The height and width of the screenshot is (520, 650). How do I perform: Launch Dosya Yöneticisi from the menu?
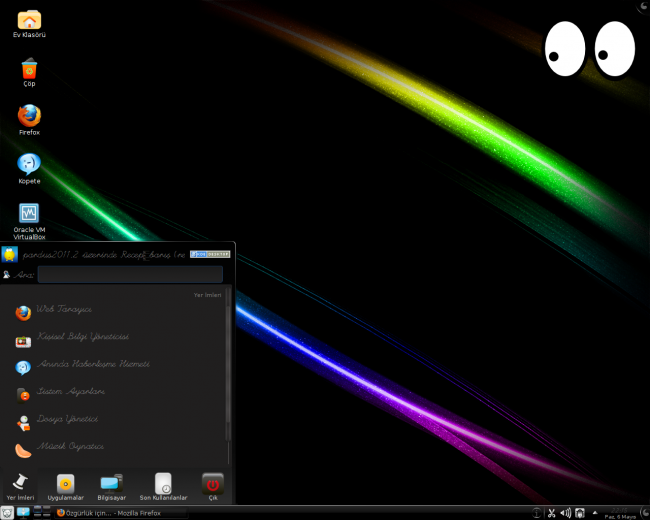[x=65, y=420]
